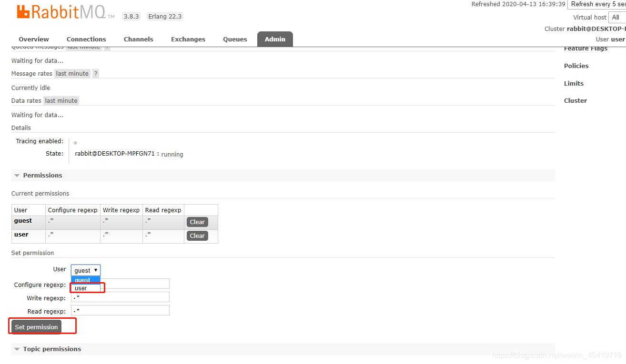Focus the Read regexp field
The image size is (626, 364).
120,310
